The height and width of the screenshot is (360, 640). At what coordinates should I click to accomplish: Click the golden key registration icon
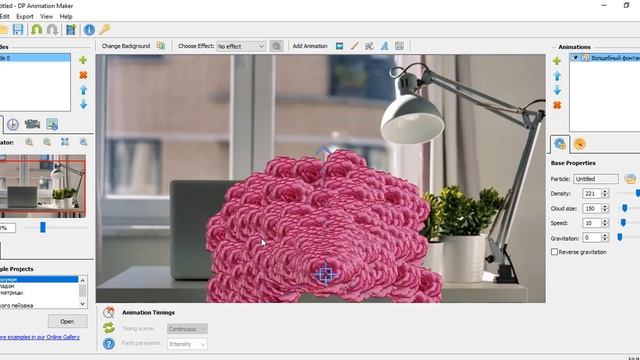[x=105, y=29]
